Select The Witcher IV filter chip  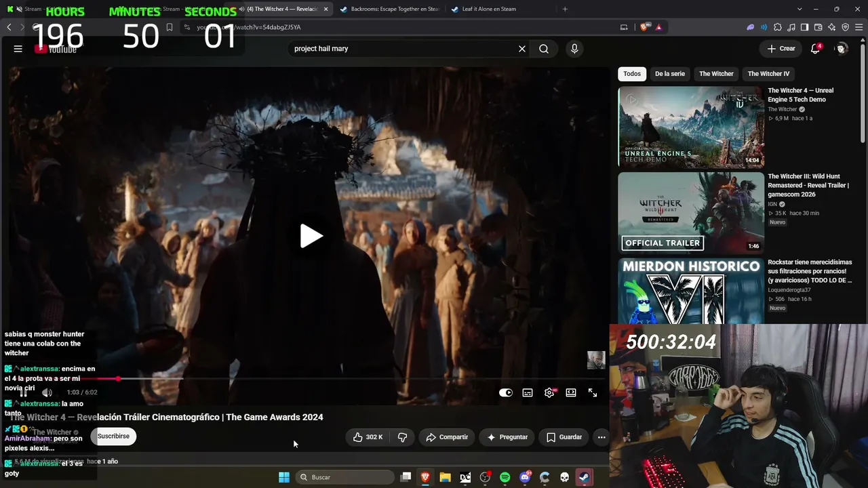click(x=768, y=74)
